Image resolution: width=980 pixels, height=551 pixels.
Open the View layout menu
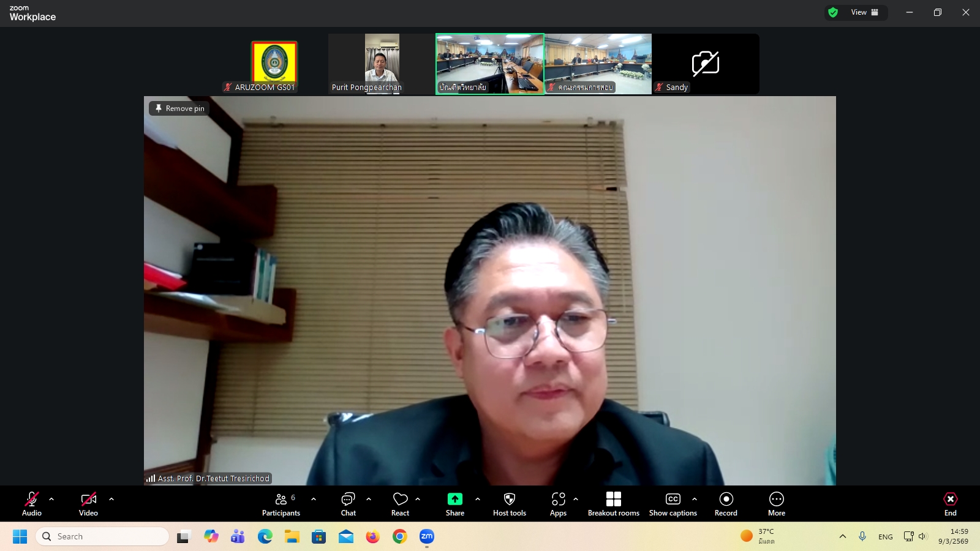point(864,12)
